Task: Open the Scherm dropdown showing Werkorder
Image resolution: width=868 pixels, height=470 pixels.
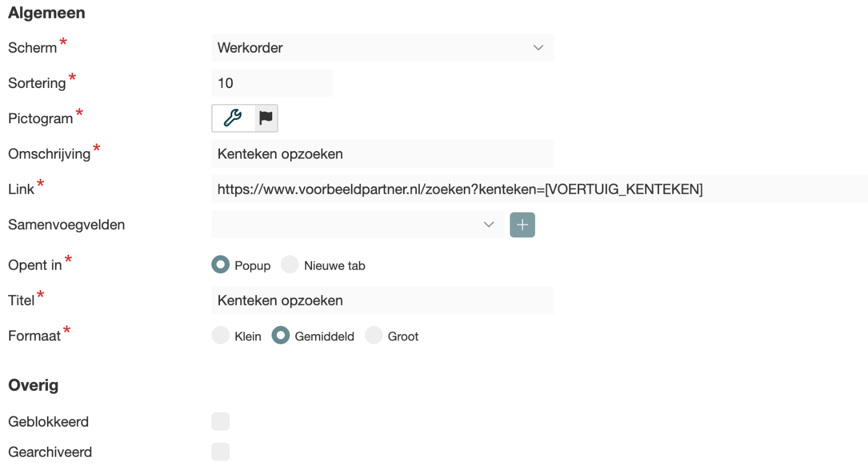Action: click(383, 47)
